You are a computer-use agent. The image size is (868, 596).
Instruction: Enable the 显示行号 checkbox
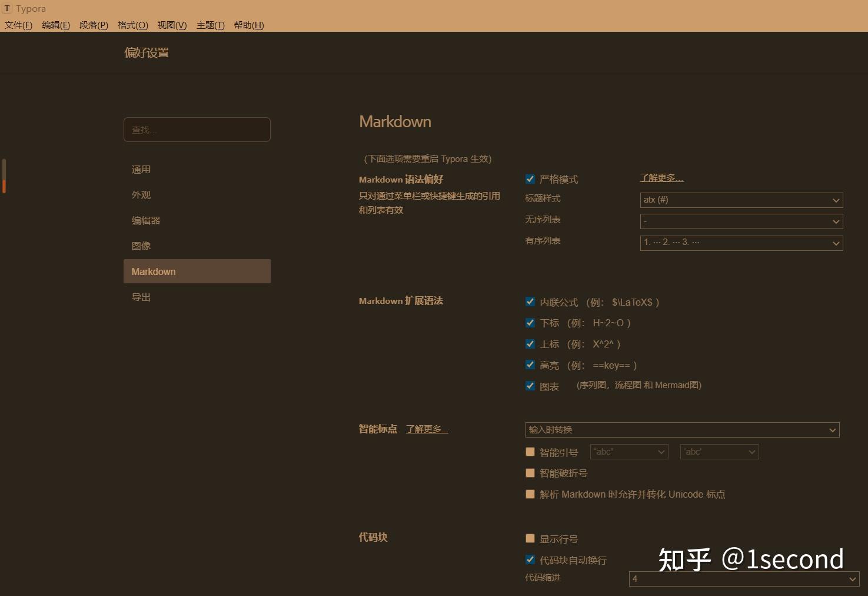[x=530, y=538]
